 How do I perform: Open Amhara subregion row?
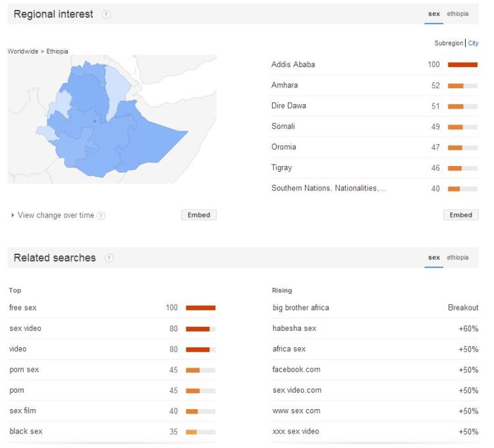(x=374, y=86)
